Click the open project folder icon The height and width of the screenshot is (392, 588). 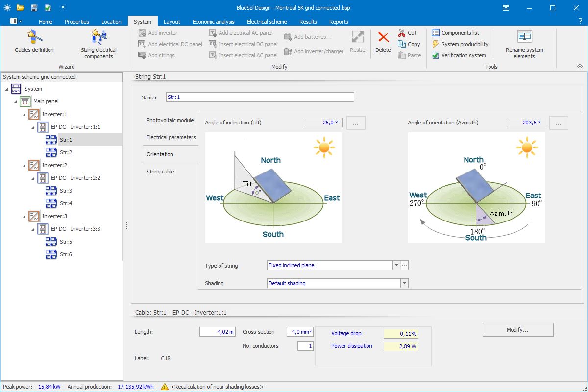coord(20,8)
